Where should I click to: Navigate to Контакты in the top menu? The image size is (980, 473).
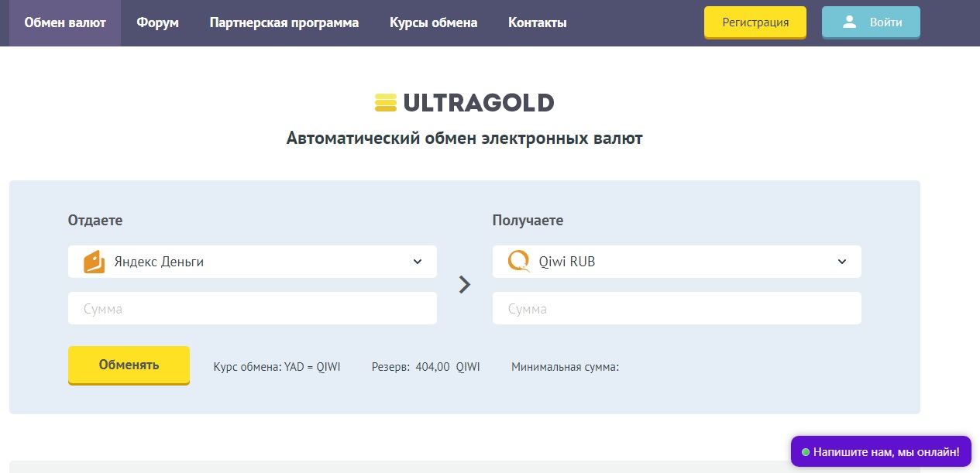(537, 23)
